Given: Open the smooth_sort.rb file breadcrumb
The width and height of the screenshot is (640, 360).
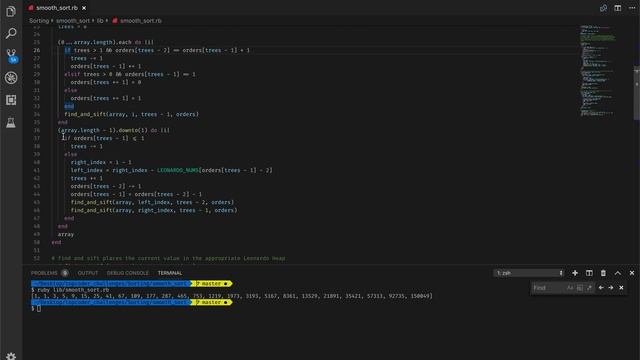Looking at the screenshot, I should (140, 20).
